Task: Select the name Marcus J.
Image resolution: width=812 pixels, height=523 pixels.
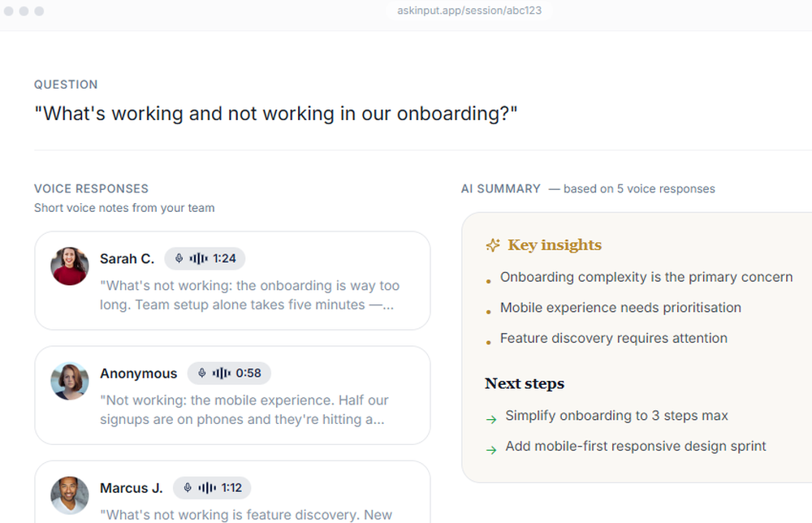Action: [131, 488]
